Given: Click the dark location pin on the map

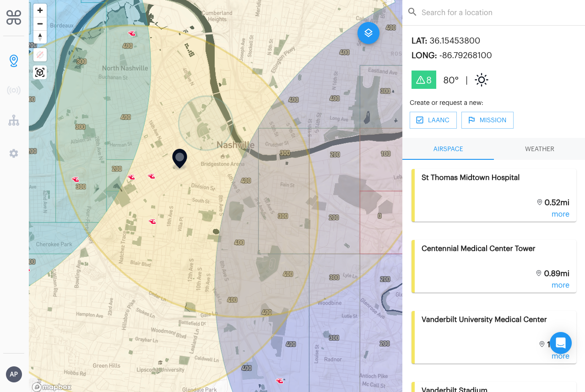Looking at the screenshot, I should [x=179, y=158].
